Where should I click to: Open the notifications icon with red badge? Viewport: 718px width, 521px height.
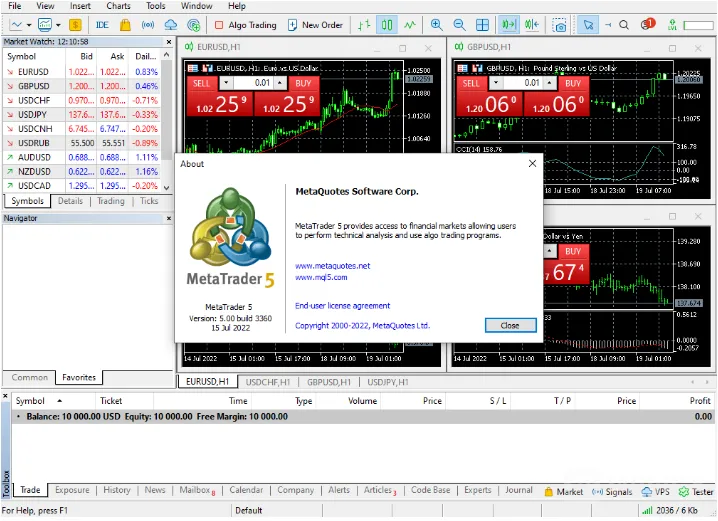(647, 24)
